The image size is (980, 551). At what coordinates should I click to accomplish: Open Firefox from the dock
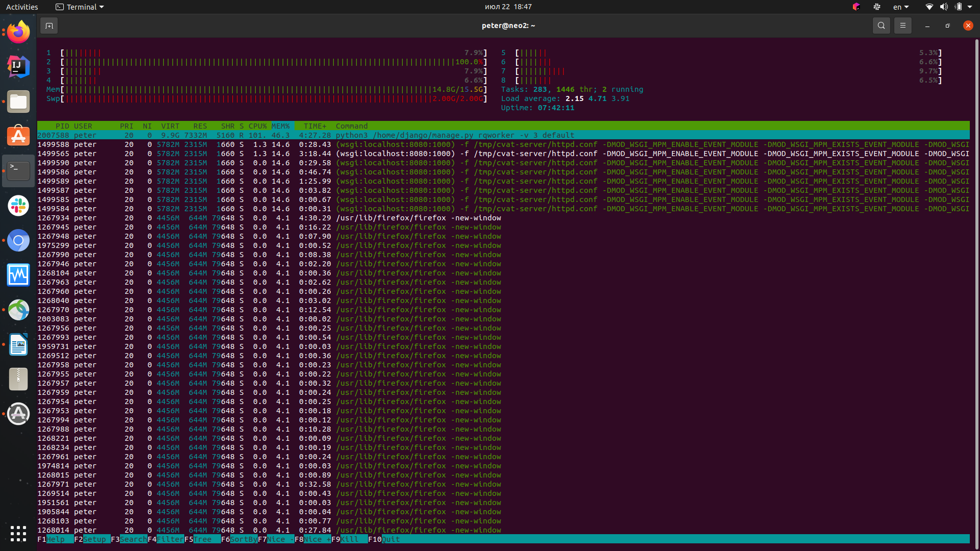[18, 32]
